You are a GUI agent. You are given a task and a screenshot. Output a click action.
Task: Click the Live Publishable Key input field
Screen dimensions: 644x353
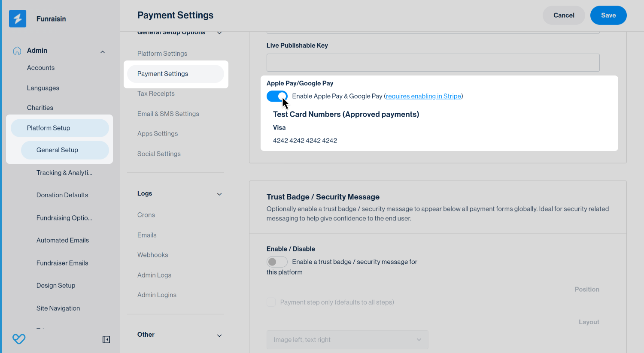[433, 63]
